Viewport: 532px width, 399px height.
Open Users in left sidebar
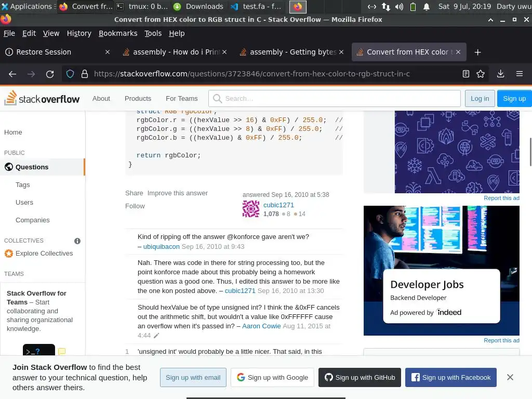click(24, 202)
